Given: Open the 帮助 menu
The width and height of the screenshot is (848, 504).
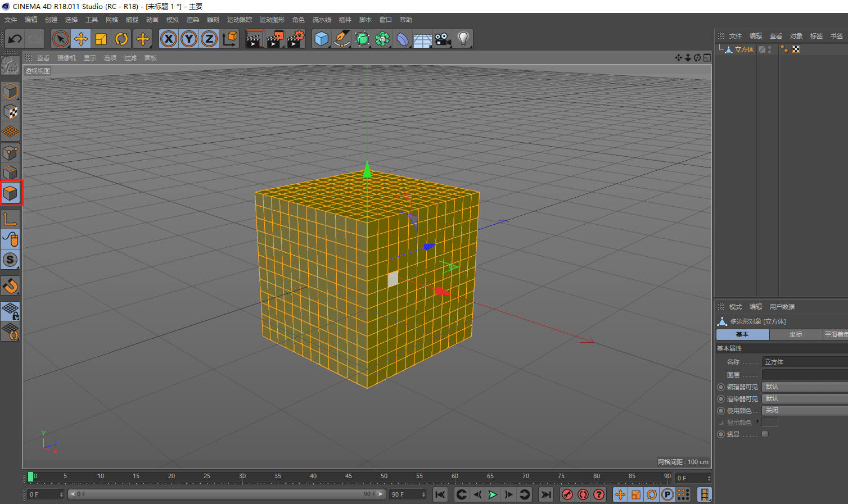Looking at the screenshot, I should coord(406,20).
